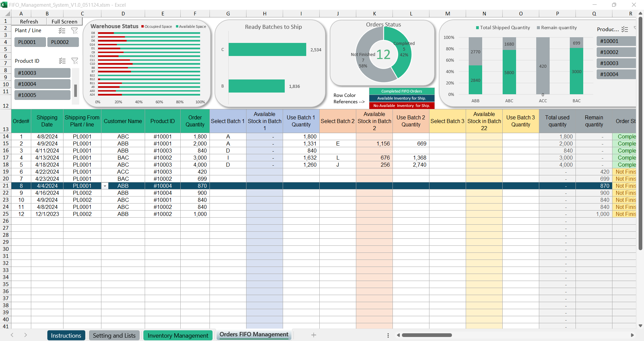Open the Setting and Lists sheet tab
Screen dimensions: 644x341
(x=114, y=336)
